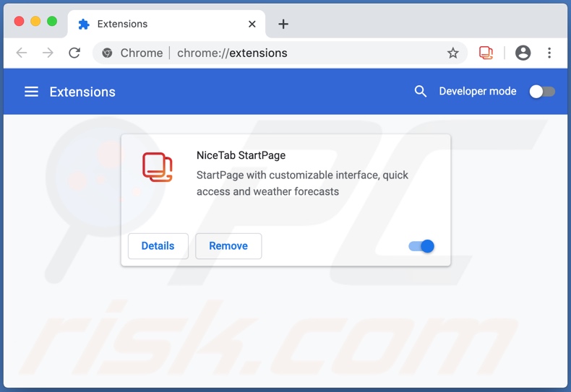This screenshot has height=392, width=571.
Task: Open the Extensions hamburger main menu
Action: [31, 92]
